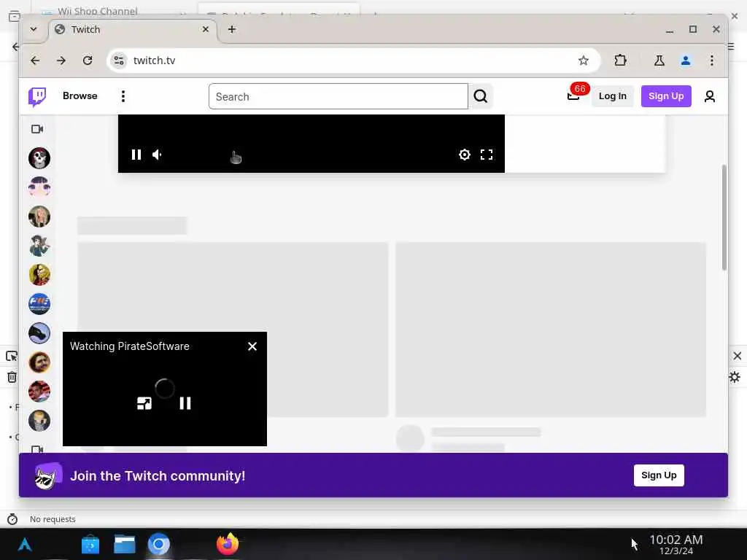Image resolution: width=747 pixels, height=560 pixels.
Task: Open the hat-wearing character avatar channel
Action: (39, 246)
